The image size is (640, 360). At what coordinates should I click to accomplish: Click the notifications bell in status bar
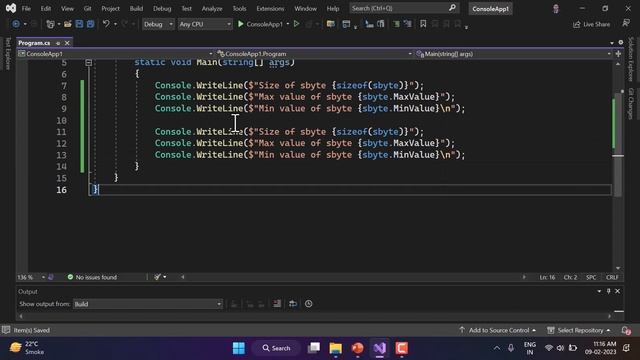(626, 330)
